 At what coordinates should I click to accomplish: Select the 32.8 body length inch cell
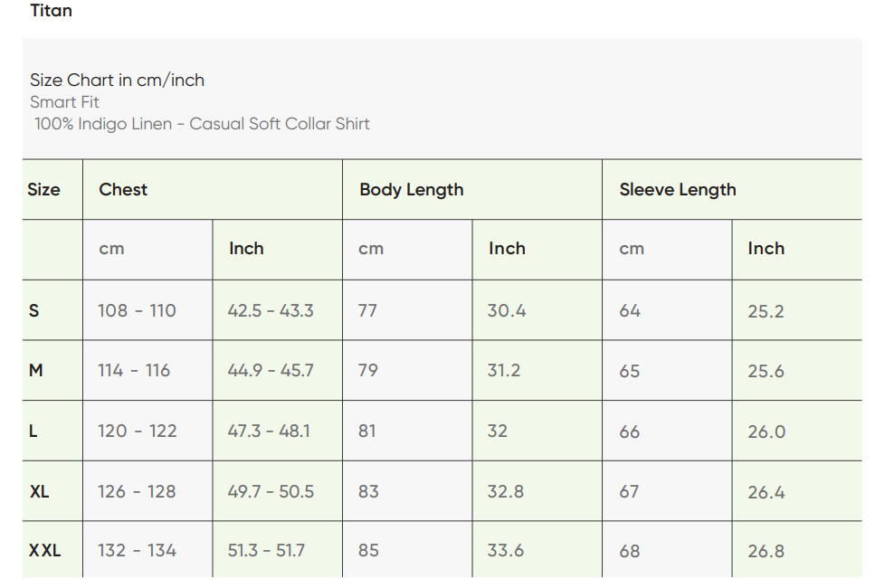tap(506, 491)
